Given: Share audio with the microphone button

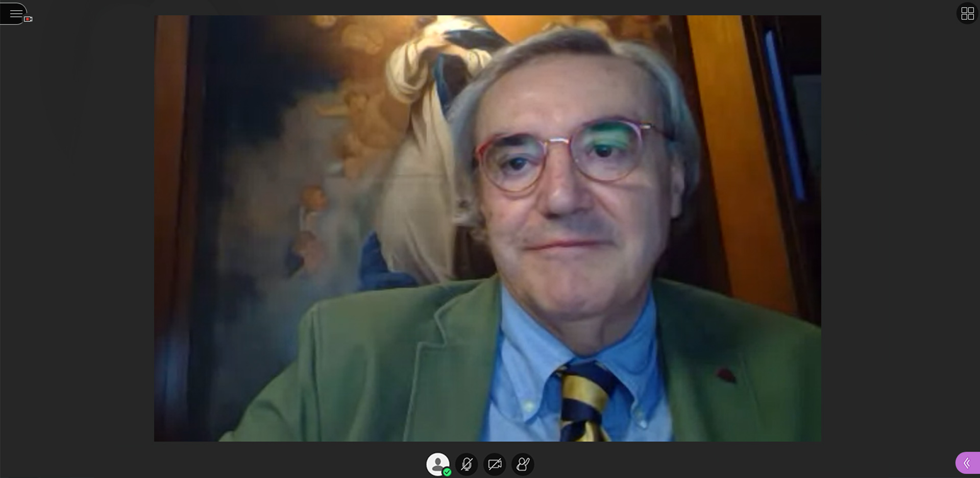Looking at the screenshot, I should click(467, 464).
